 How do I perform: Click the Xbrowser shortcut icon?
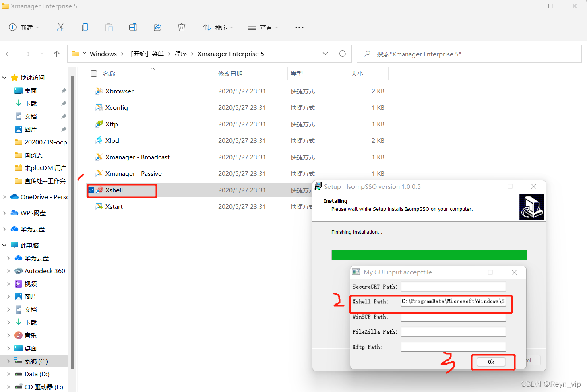click(99, 91)
